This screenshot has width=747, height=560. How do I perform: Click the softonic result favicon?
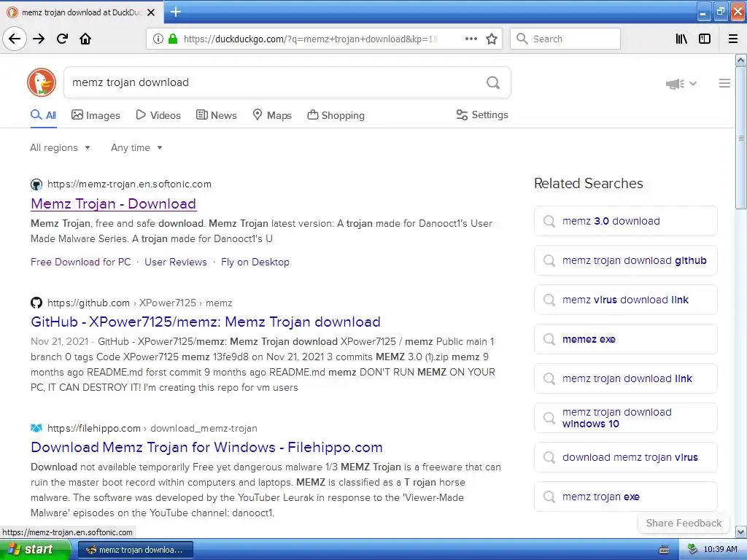36,184
